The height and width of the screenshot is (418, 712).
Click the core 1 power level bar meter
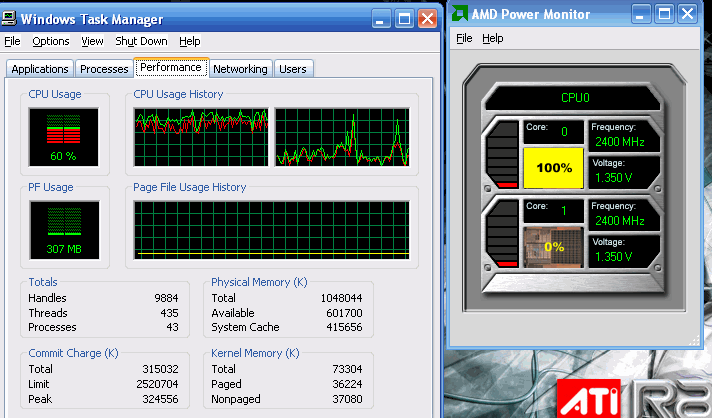point(503,234)
